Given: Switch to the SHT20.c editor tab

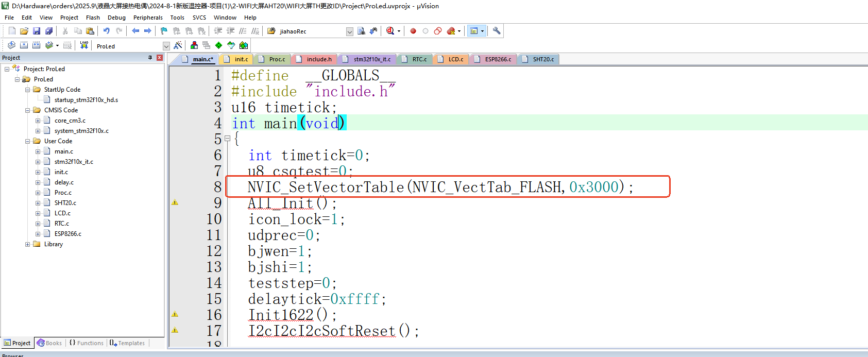Looking at the screenshot, I should click(x=538, y=59).
